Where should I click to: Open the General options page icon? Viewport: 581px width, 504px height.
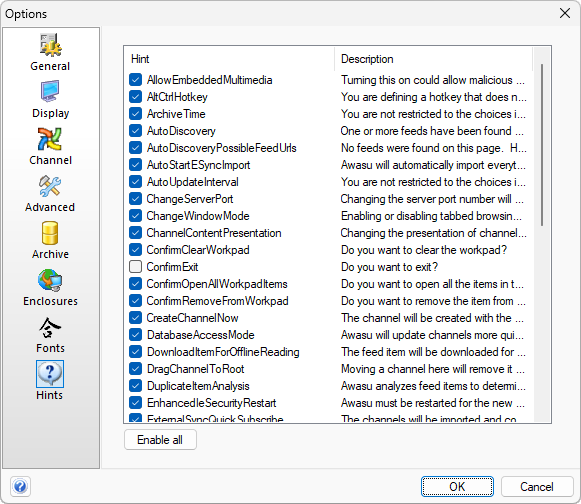tap(50, 45)
